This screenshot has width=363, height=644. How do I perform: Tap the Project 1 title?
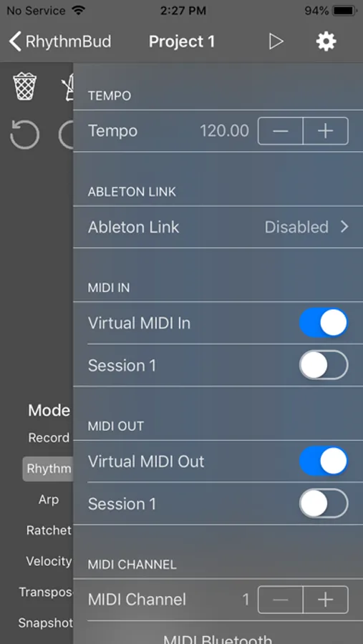[182, 42]
